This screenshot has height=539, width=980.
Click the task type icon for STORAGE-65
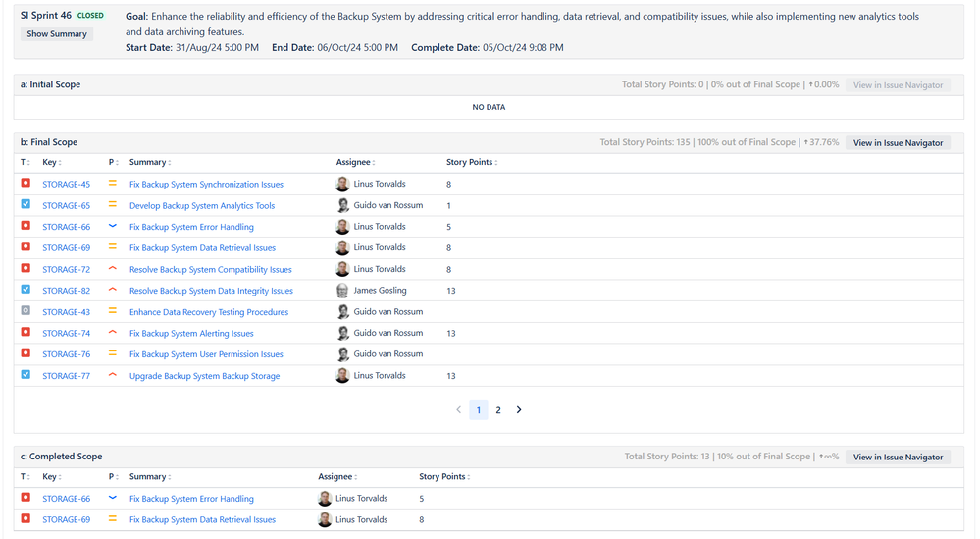(x=26, y=204)
